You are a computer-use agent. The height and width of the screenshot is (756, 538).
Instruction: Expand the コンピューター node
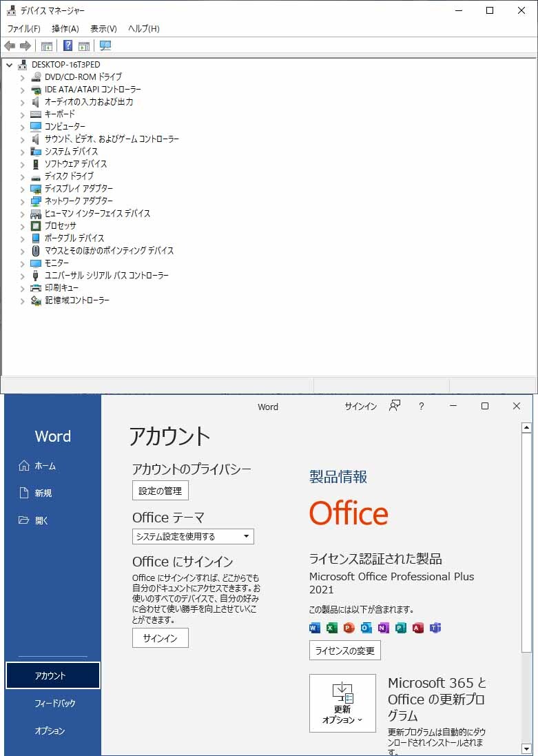22,127
